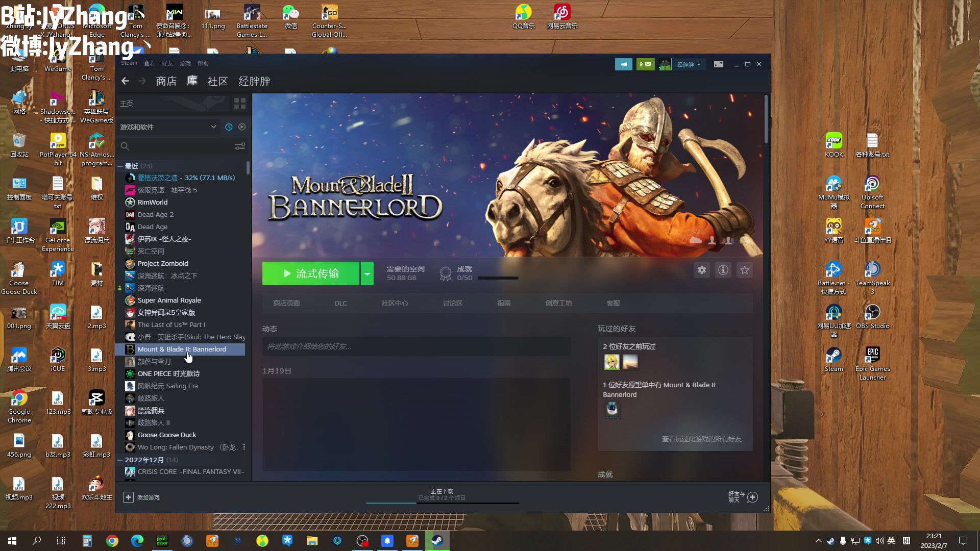Open the Friends (好友) menu
Viewport: 980px width, 551px height.
coord(167,63)
